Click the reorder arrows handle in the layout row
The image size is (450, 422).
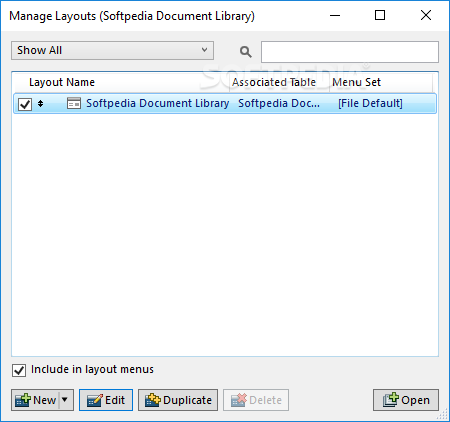[40, 104]
